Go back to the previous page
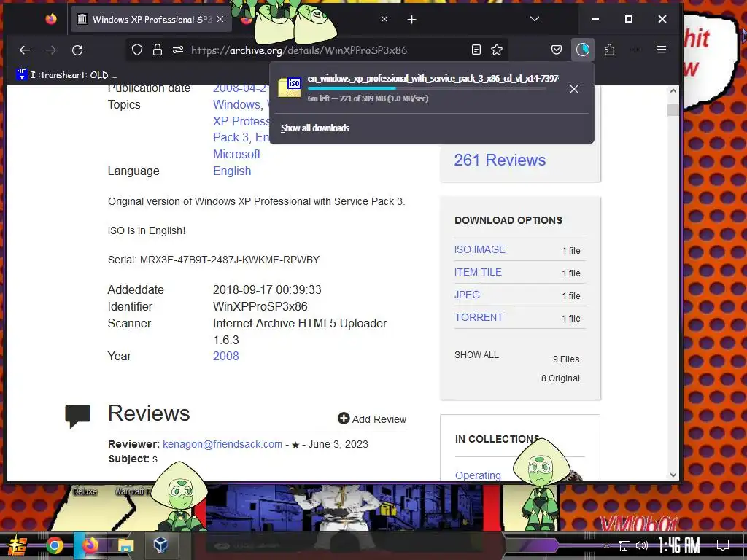Screen dimensions: 747x560 [x=25, y=50]
